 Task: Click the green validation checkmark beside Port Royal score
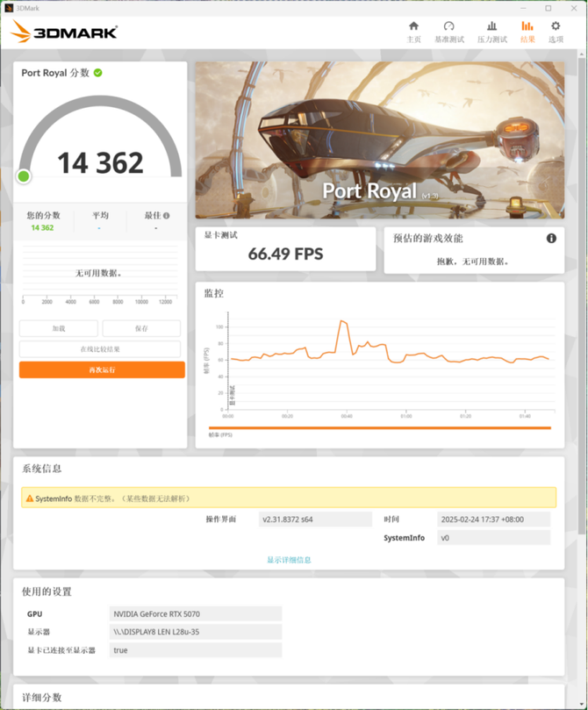(97, 73)
